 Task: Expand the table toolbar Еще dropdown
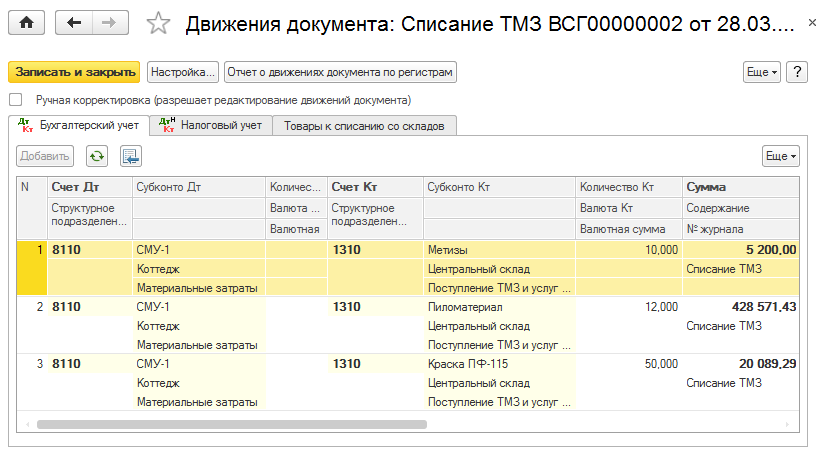coord(780,156)
